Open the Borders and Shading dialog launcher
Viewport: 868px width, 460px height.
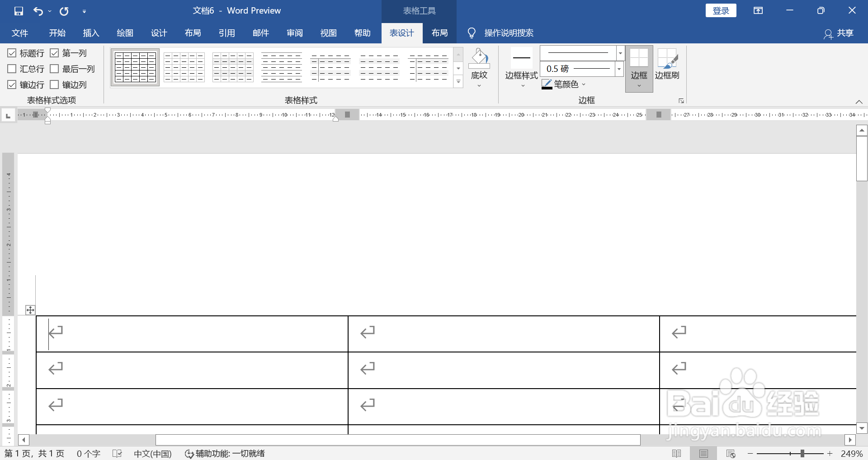pos(681,100)
